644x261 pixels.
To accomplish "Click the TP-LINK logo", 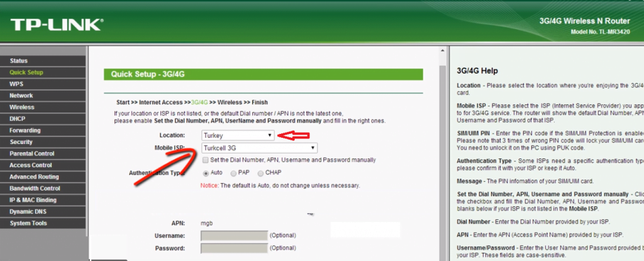I will click(57, 25).
